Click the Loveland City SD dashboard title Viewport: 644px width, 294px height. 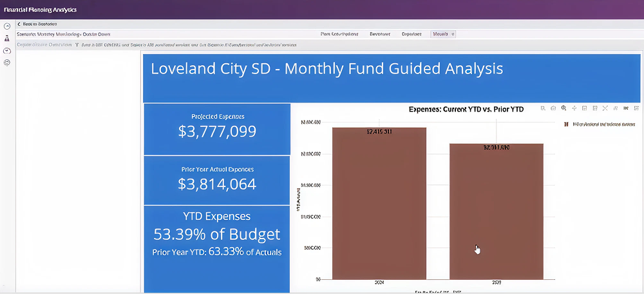tap(327, 69)
